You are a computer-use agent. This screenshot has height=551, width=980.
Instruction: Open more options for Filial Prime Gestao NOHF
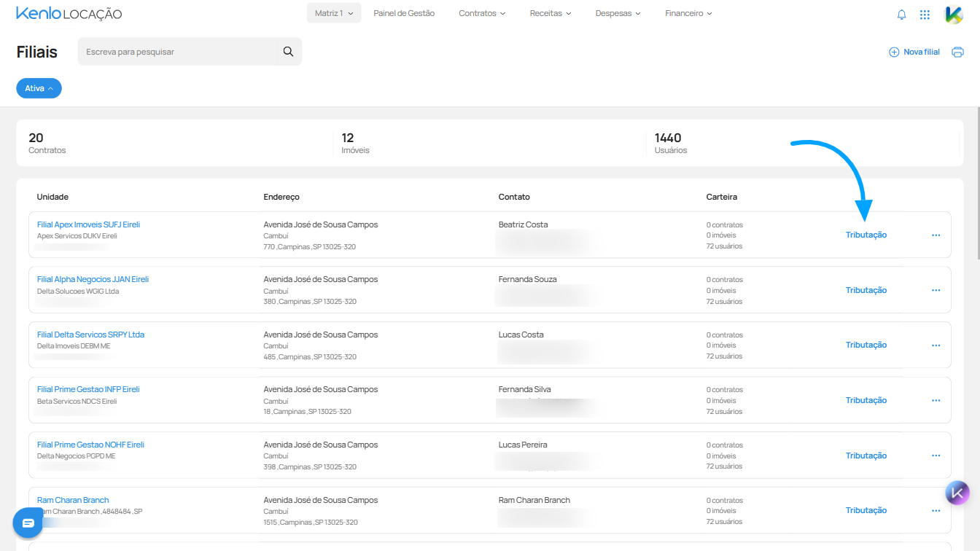pyautogui.click(x=936, y=456)
